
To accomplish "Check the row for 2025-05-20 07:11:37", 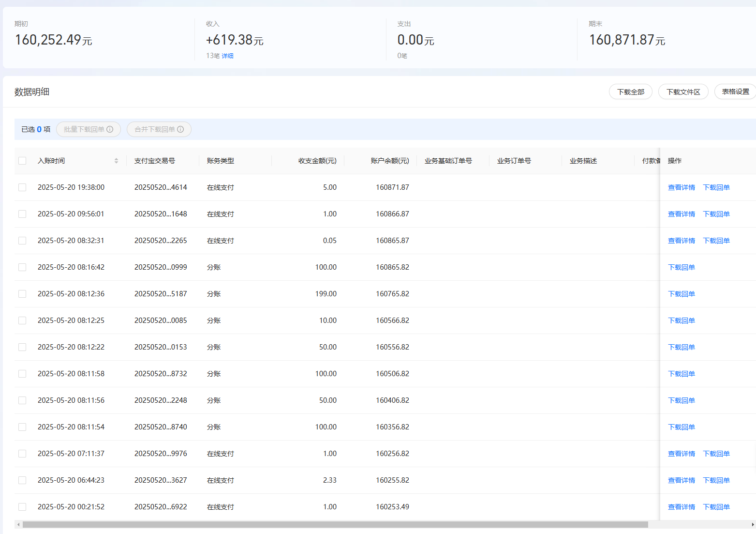I will pyautogui.click(x=22, y=454).
